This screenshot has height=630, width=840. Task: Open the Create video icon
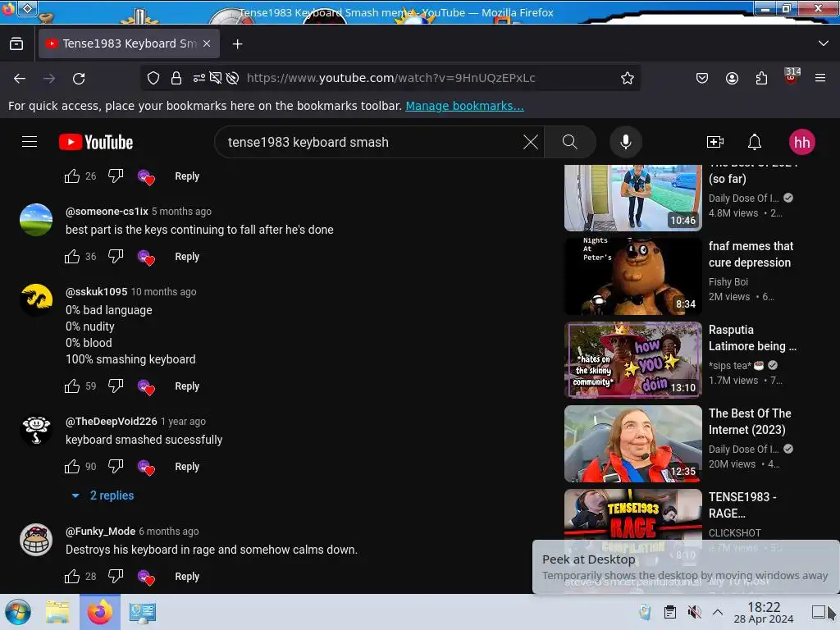(715, 142)
